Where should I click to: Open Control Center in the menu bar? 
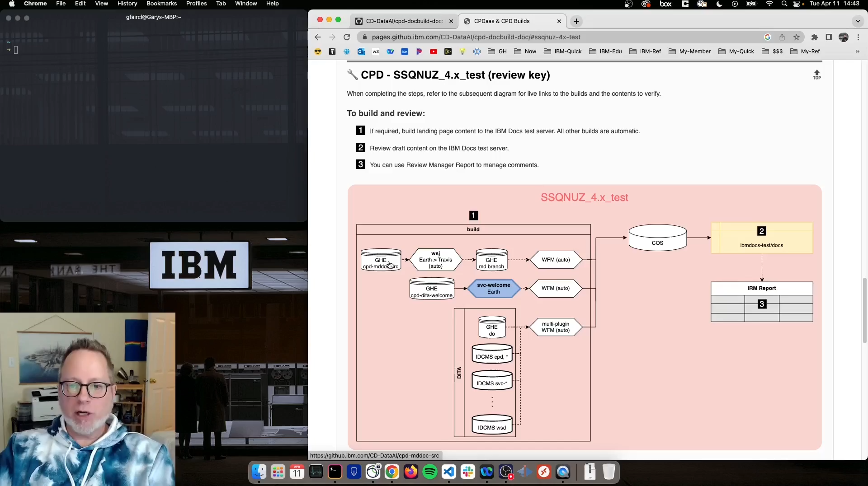797,4
